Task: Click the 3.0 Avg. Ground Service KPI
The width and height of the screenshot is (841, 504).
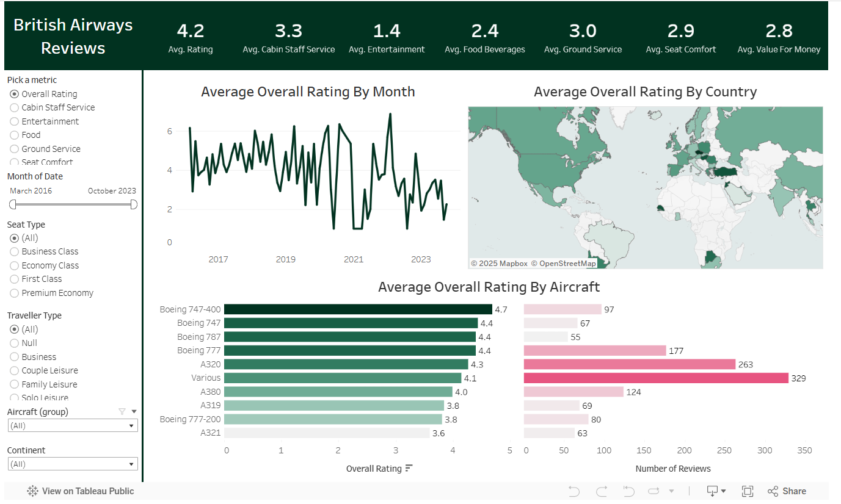Action: (x=583, y=38)
